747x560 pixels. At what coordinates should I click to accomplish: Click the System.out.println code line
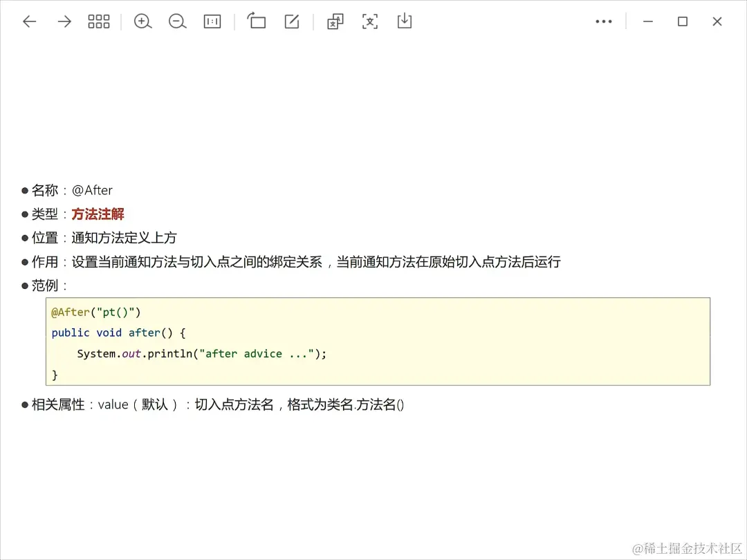click(201, 354)
